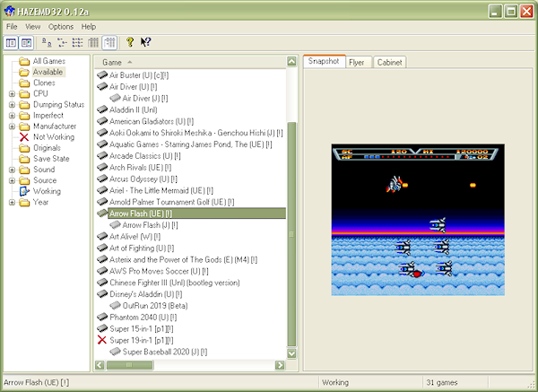Viewport: 538px width, 392px height.
Task: Select Air Buster (U) [c][!] cartridge icon
Action: point(102,74)
